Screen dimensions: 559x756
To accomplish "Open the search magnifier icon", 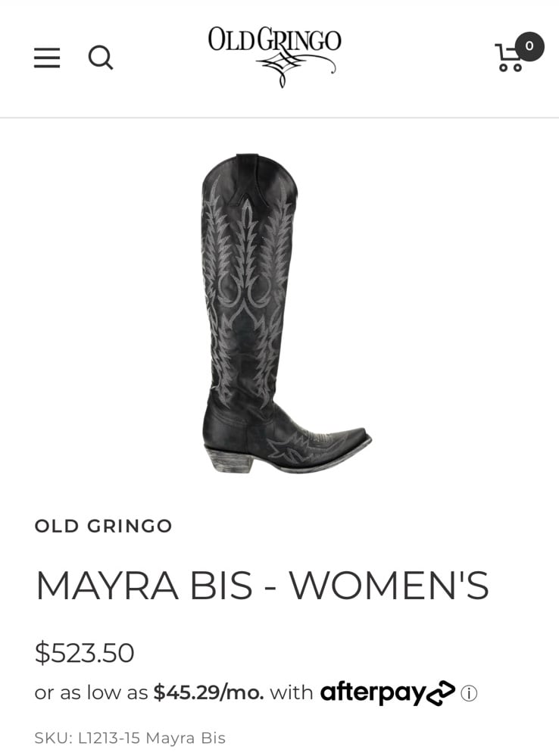I will 101,58.
